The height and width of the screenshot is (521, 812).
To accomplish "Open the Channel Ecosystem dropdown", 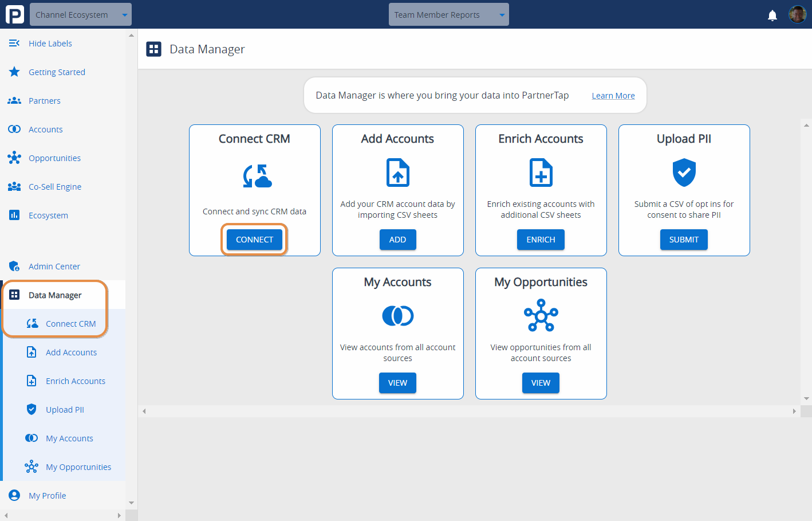I will pyautogui.click(x=81, y=14).
